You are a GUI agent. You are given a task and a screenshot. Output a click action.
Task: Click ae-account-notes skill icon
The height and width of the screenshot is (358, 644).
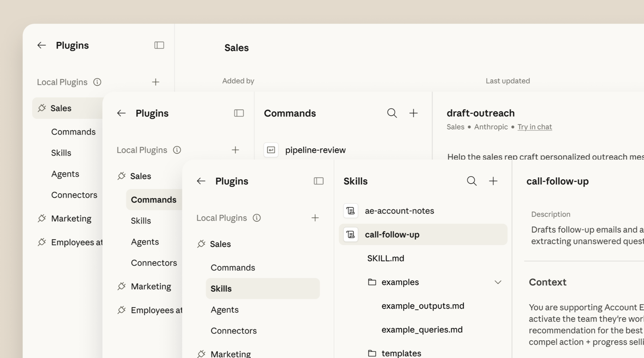tap(351, 211)
